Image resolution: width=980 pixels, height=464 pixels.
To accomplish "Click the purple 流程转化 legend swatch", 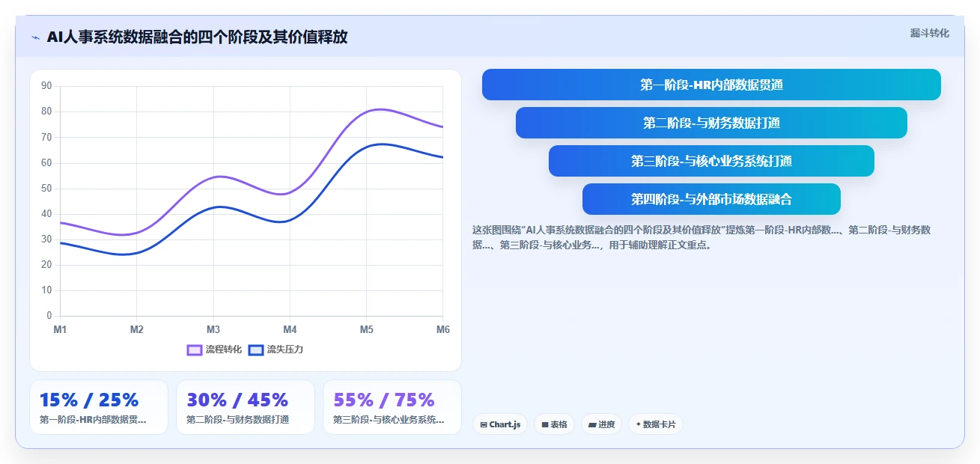I will 195,349.
